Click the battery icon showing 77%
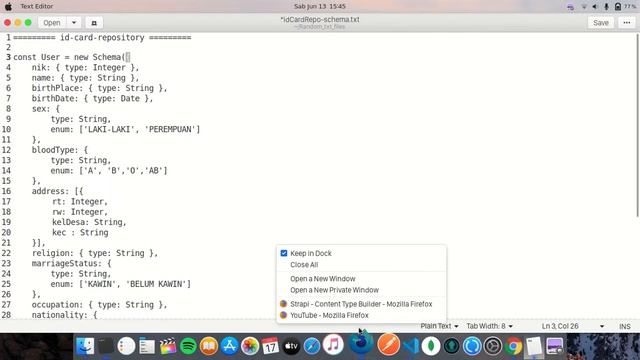Screen dimensions: 640x360 (x=618, y=6)
